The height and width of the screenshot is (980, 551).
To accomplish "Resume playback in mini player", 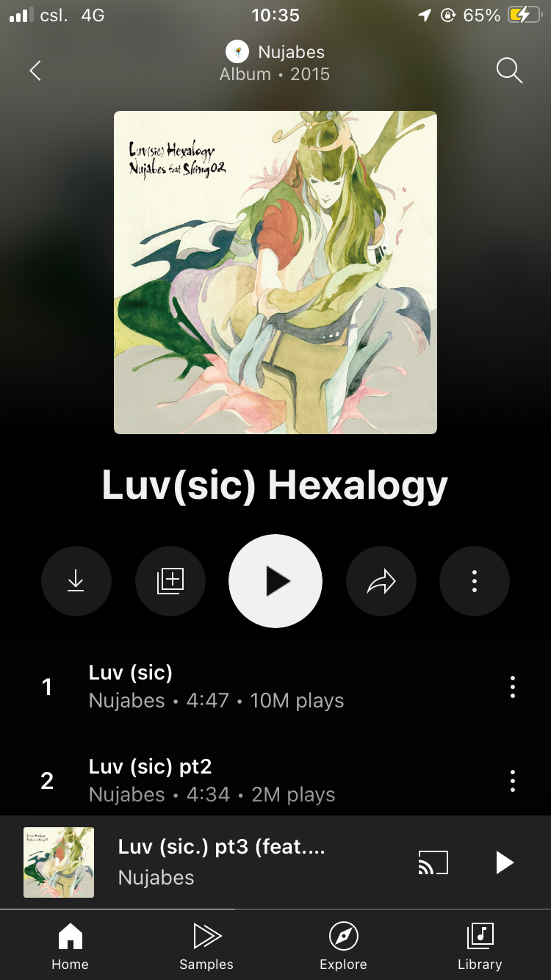I will pyautogui.click(x=503, y=862).
